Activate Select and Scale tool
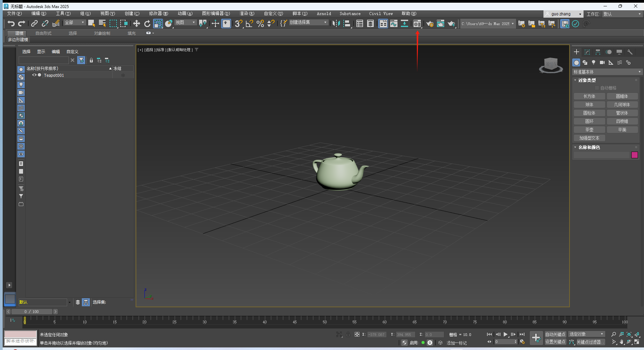The image size is (644, 350). [158, 23]
